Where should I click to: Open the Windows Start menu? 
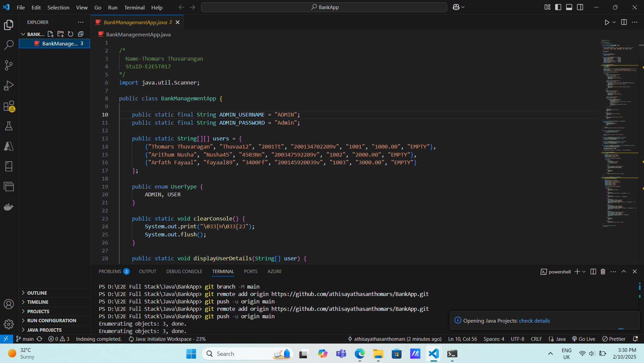pyautogui.click(x=191, y=354)
